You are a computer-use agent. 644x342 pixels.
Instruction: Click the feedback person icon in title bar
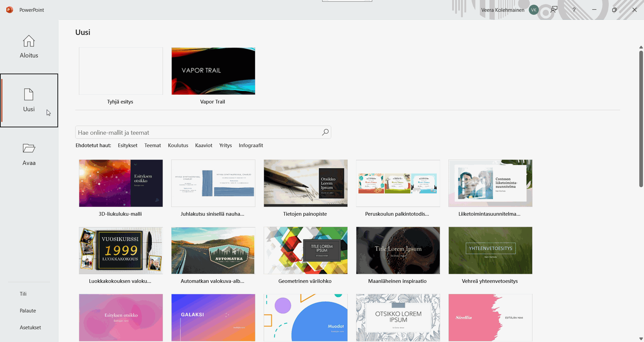coord(554,10)
